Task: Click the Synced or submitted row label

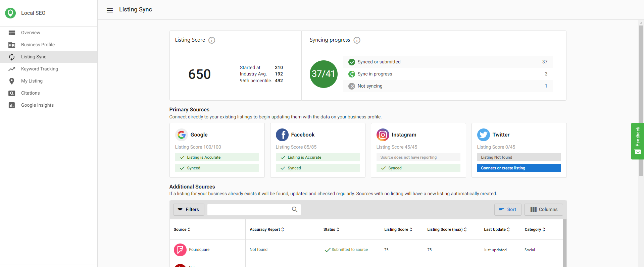Action: (x=379, y=62)
